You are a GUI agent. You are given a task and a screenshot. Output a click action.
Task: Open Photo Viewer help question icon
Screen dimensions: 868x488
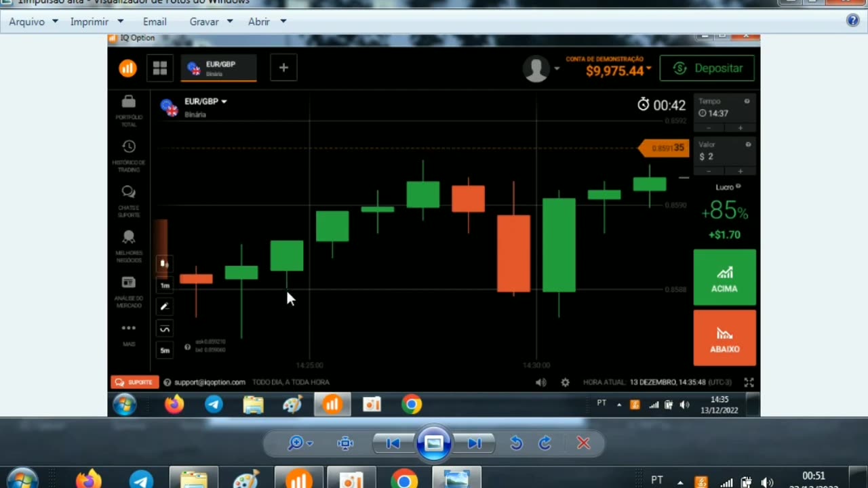point(853,20)
